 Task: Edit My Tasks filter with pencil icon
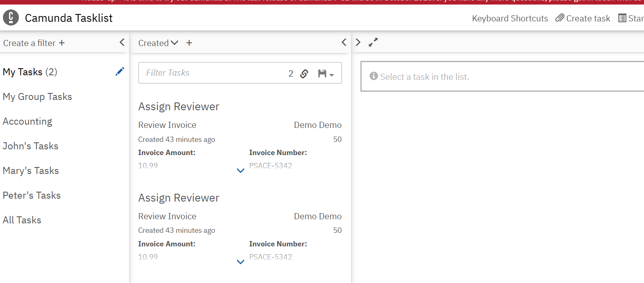[x=120, y=72]
